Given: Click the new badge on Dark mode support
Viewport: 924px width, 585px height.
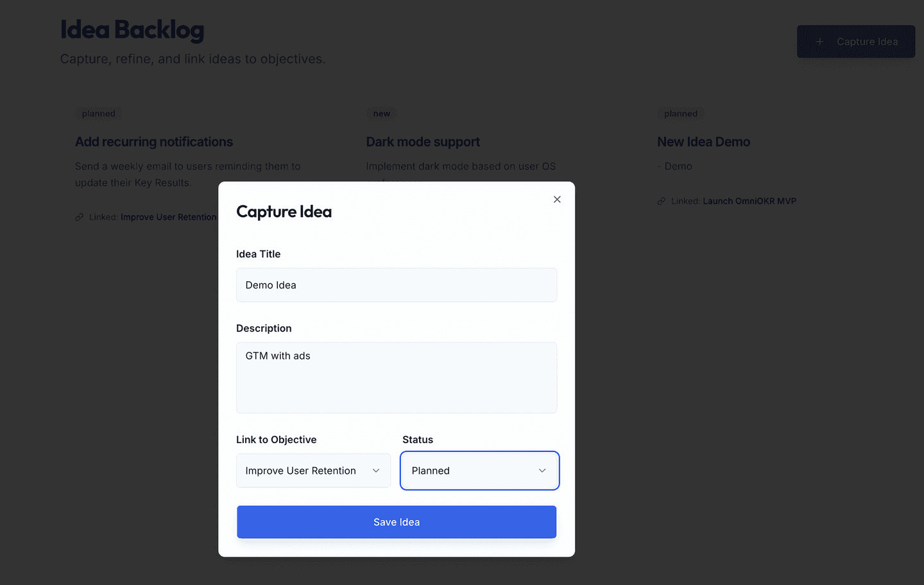Looking at the screenshot, I should 381,113.
